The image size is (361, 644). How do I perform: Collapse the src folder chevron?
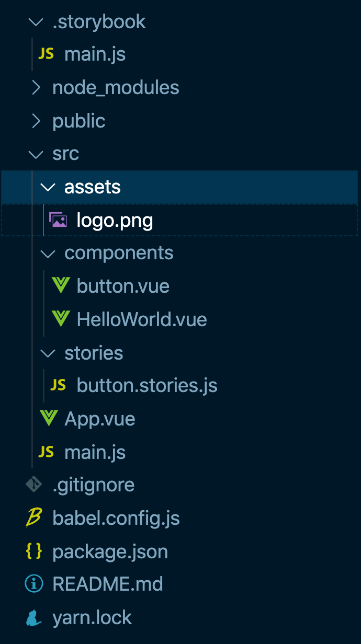(x=36, y=154)
